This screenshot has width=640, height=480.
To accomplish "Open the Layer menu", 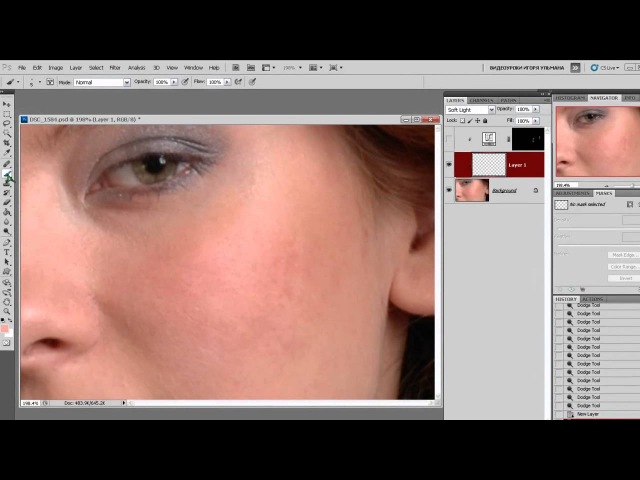I will [76, 68].
